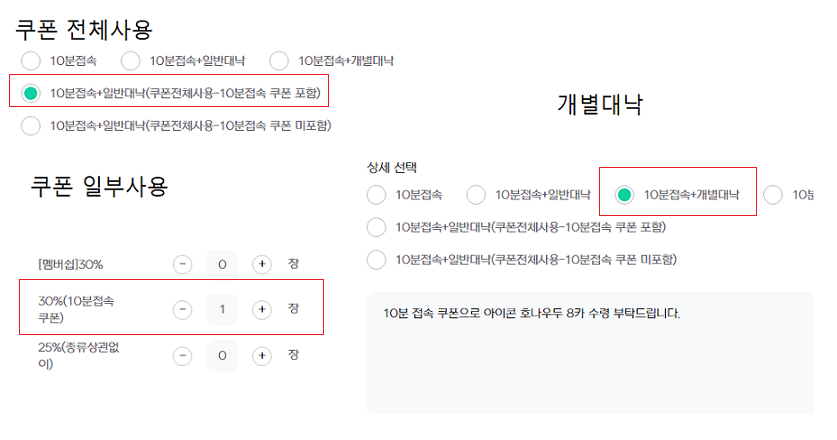This screenshot has height=440, width=837.
Task: Choose 10분접속+일반대낙 in the 쿠폰 전체사용 section
Action: [131, 61]
